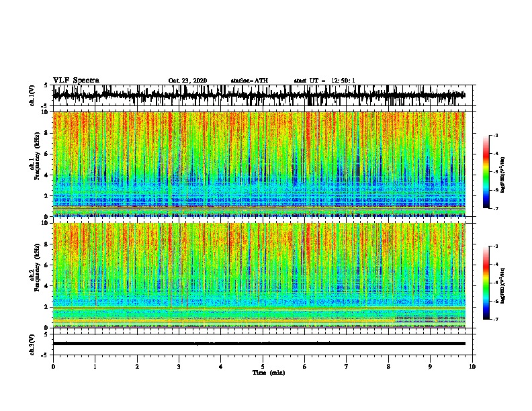Click the "-5" label on ch.3(V) axis
Image resolution: width=532 pixels, height=411 pixels.
point(45,355)
